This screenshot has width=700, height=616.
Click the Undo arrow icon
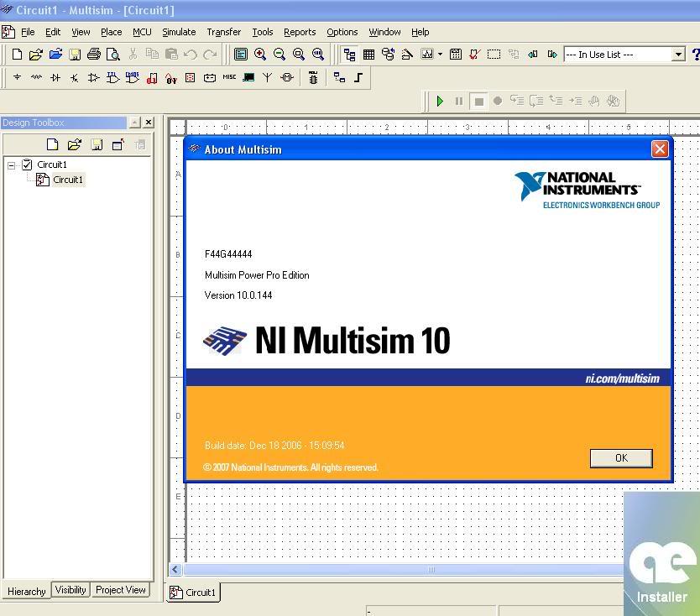pyautogui.click(x=191, y=55)
